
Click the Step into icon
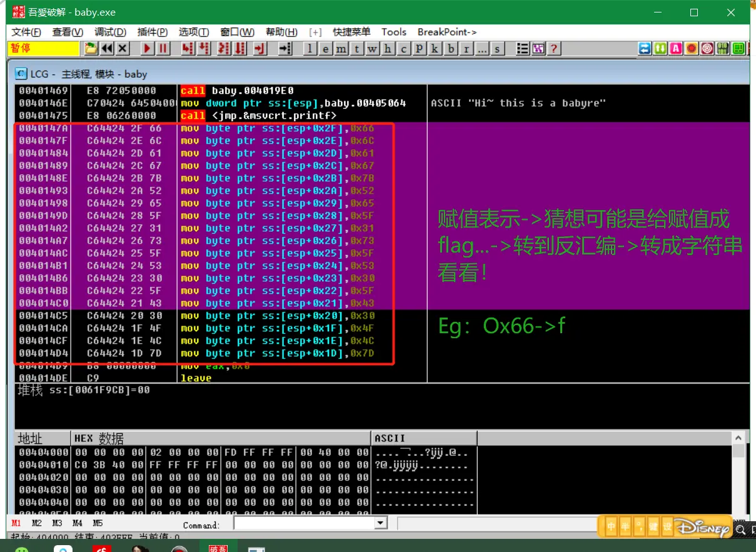pyautogui.click(x=187, y=49)
